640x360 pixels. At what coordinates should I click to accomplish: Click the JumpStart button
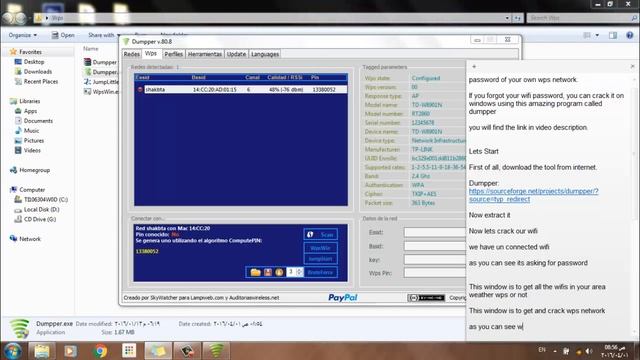pyautogui.click(x=321, y=259)
